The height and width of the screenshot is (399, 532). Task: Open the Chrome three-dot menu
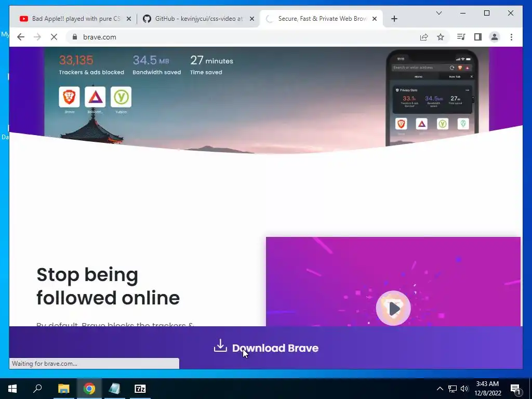click(x=511, y=37)
